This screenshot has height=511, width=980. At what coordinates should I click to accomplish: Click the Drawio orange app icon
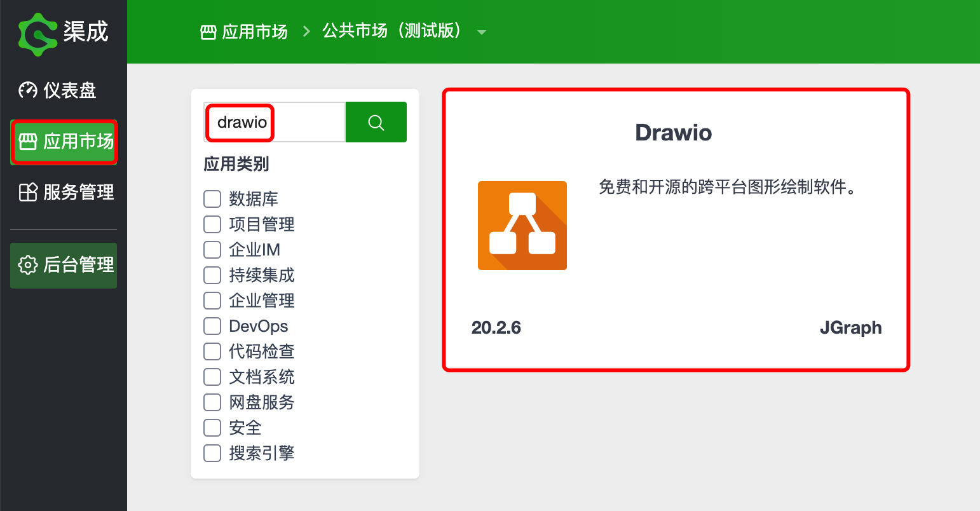point(522,226)
